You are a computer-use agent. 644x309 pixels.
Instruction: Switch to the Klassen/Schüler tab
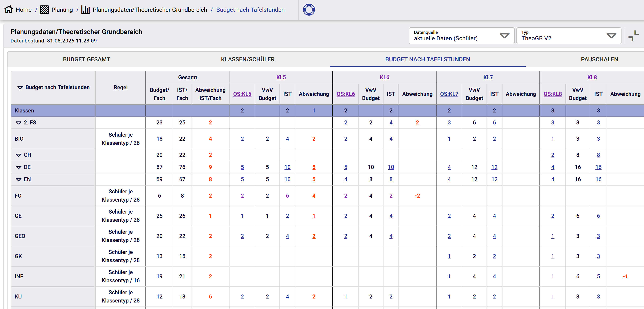click(247, 59)
